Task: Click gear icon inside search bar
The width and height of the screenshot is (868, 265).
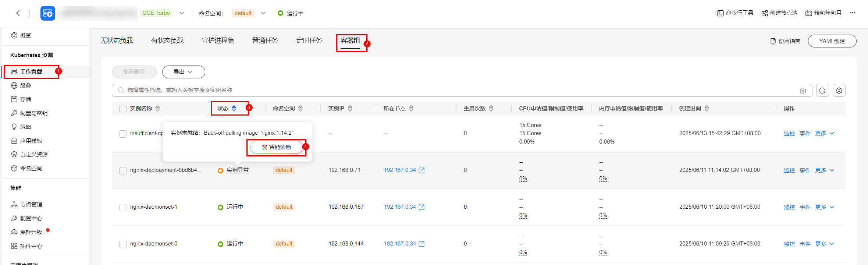Action: (x=803, y=91)
